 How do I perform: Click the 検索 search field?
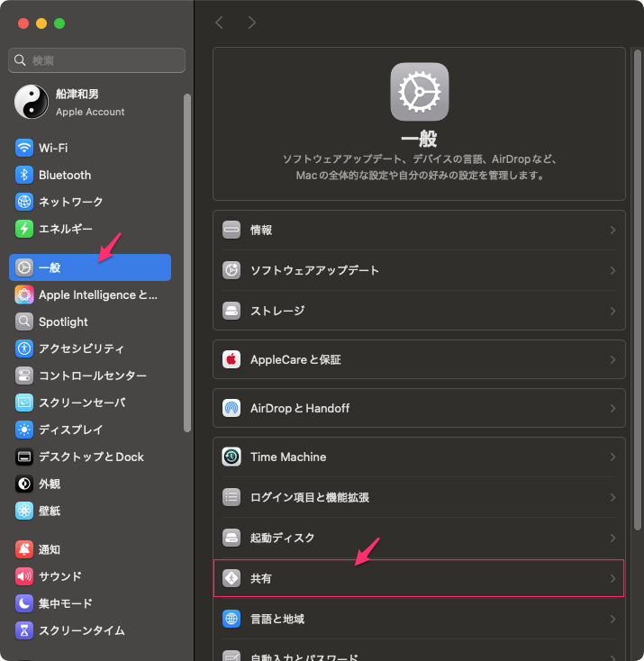pyautogui.click(x=97, y=60)
